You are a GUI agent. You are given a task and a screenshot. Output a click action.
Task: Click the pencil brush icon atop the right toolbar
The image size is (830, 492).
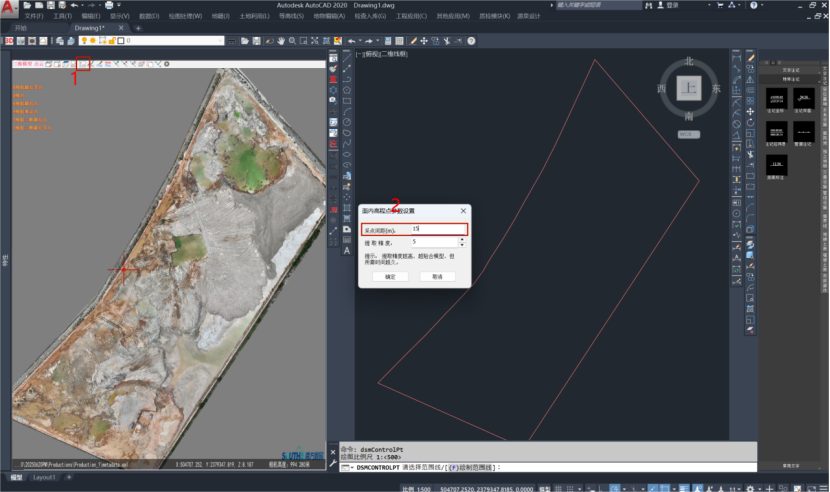[x=750, y=58]
